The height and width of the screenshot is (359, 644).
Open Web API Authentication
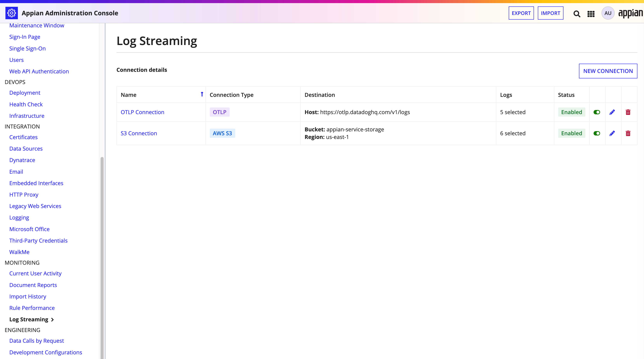(x=39, y=71)
